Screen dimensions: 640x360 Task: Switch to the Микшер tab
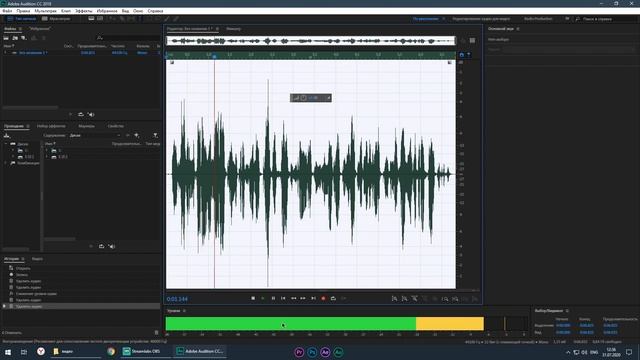pos(233,29)
